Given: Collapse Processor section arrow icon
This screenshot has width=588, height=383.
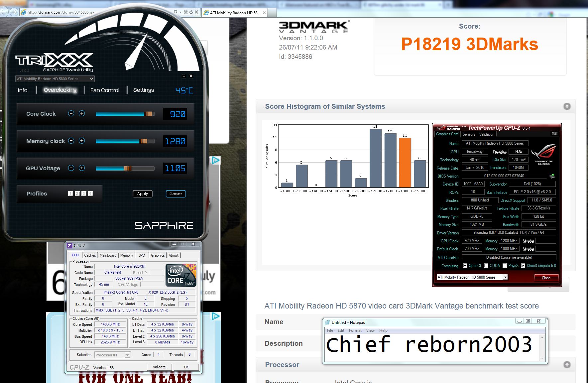Looking at the screenshot, I should click(x=567, y=365).
